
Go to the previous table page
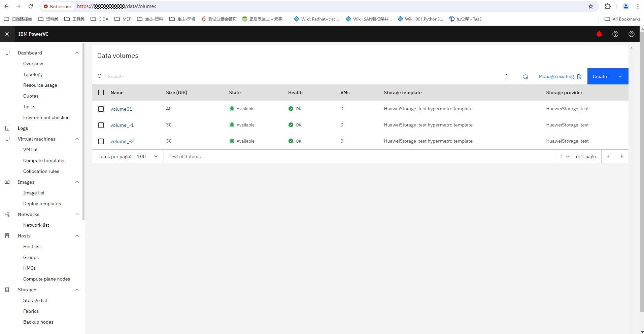coord(608,156)
